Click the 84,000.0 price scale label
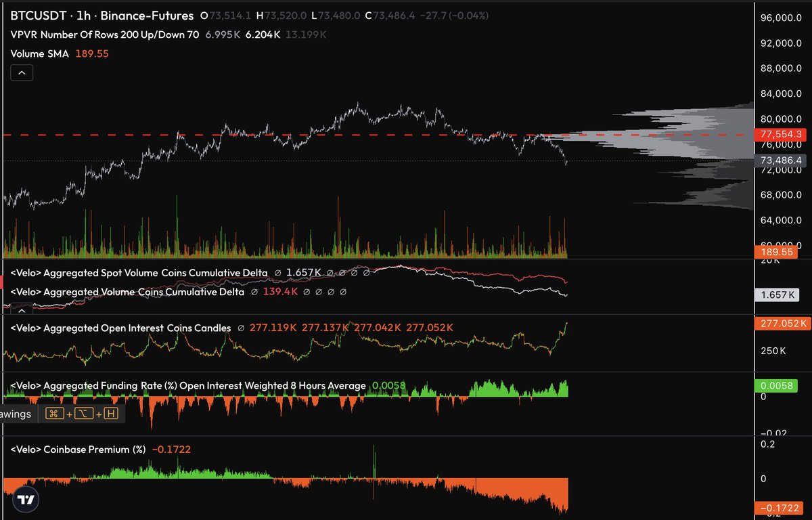The width and height of the screenshot is (812, 520). (782, 94)
